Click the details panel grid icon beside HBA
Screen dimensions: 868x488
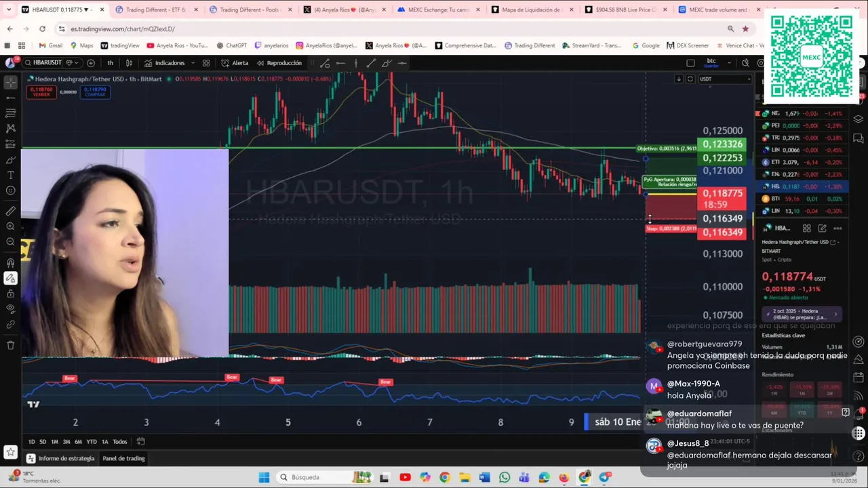(x=807, y=228)
